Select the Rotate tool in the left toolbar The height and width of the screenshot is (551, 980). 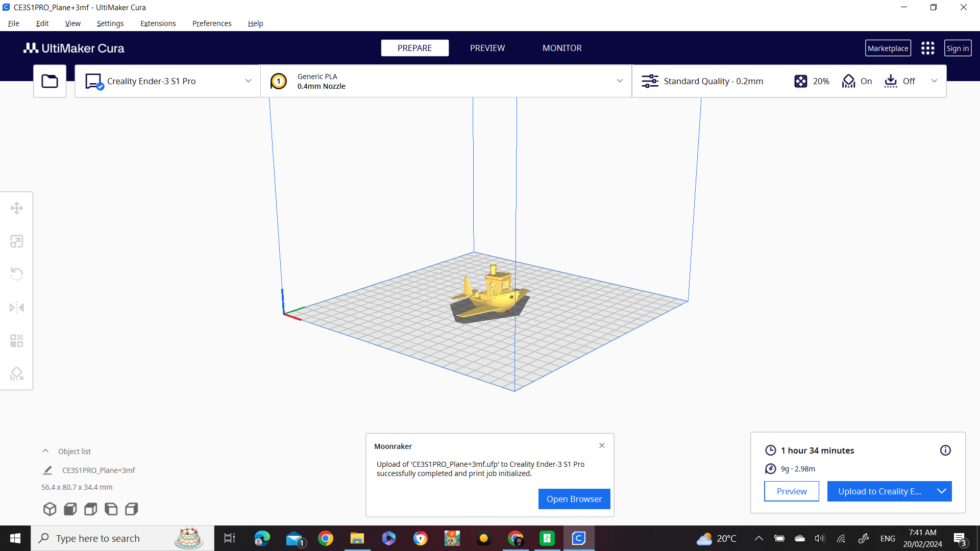pos(17,274)
